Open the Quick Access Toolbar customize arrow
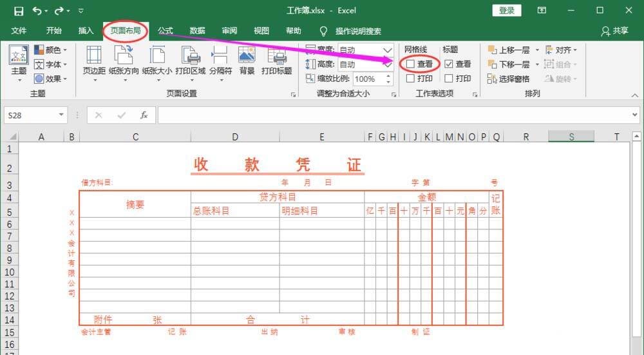 81,11
